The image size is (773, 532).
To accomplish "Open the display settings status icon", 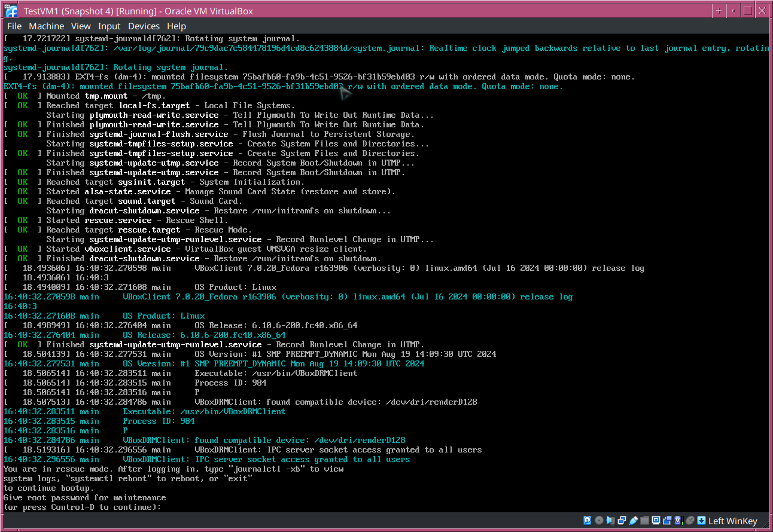I will [656, 521].
